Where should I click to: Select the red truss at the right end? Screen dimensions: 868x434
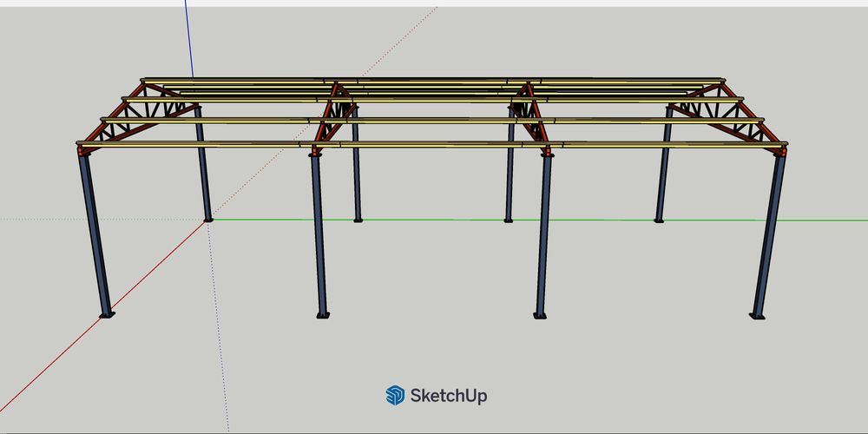pyautogui.click(x=728, y=118)
